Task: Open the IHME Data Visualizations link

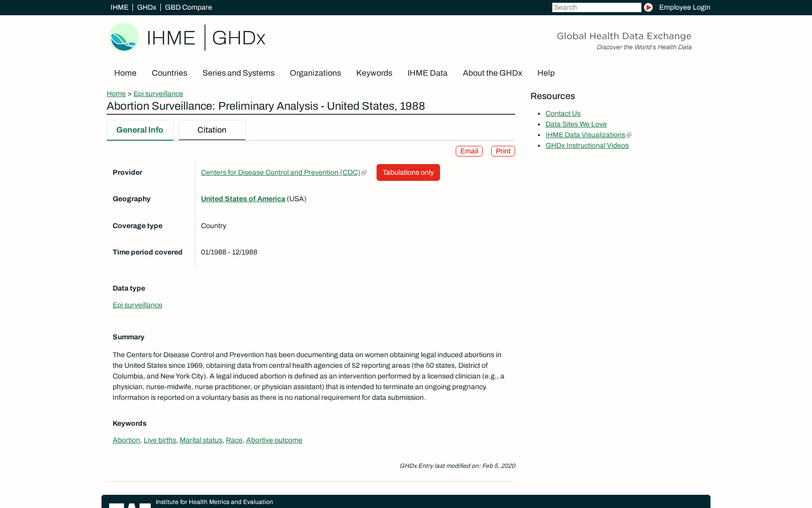Action: (x=585, y=135)
